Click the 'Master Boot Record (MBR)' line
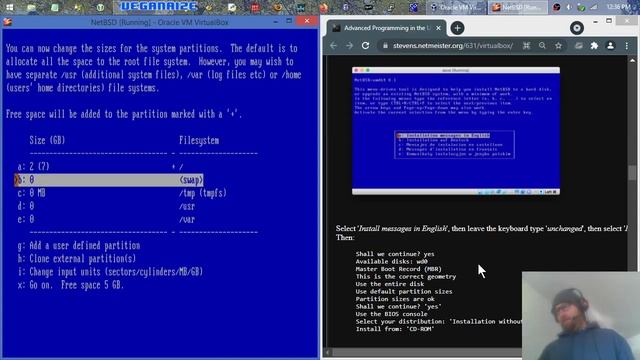Screen dimensions: 640x360 click(x=398, y=269)
